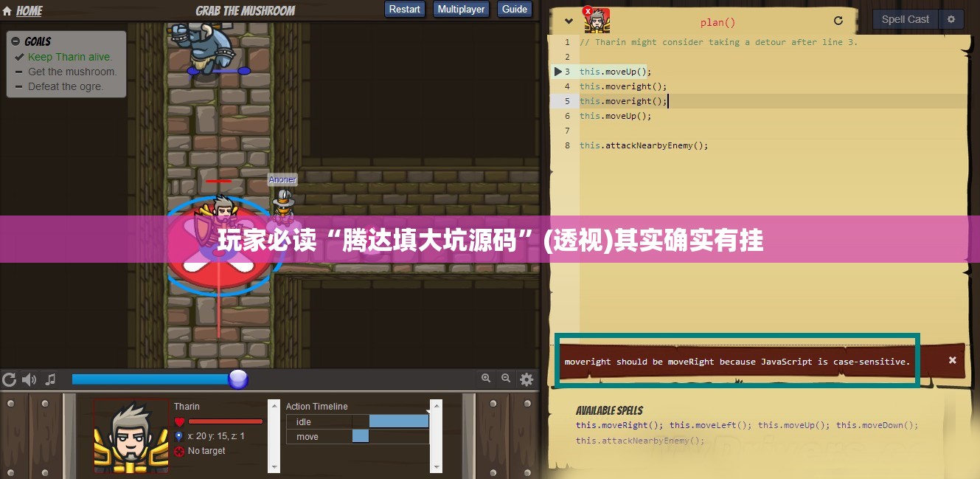Click goal 'Get the mushroom.'

tap(72, 72)
